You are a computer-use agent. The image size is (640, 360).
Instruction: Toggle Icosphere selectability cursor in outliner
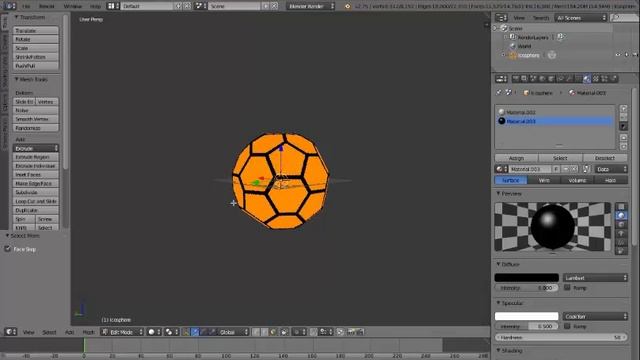[x=627, y=55]
